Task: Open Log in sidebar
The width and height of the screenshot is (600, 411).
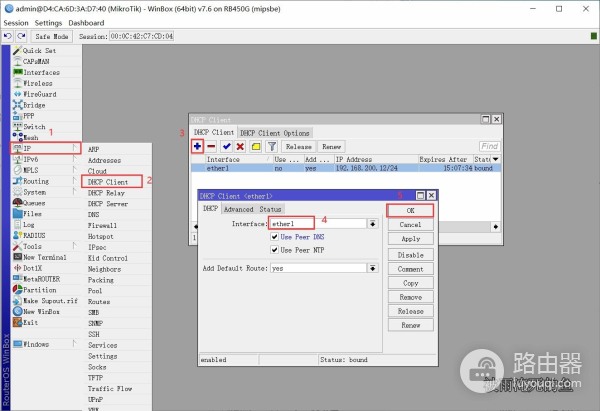Action: (46, 225)
